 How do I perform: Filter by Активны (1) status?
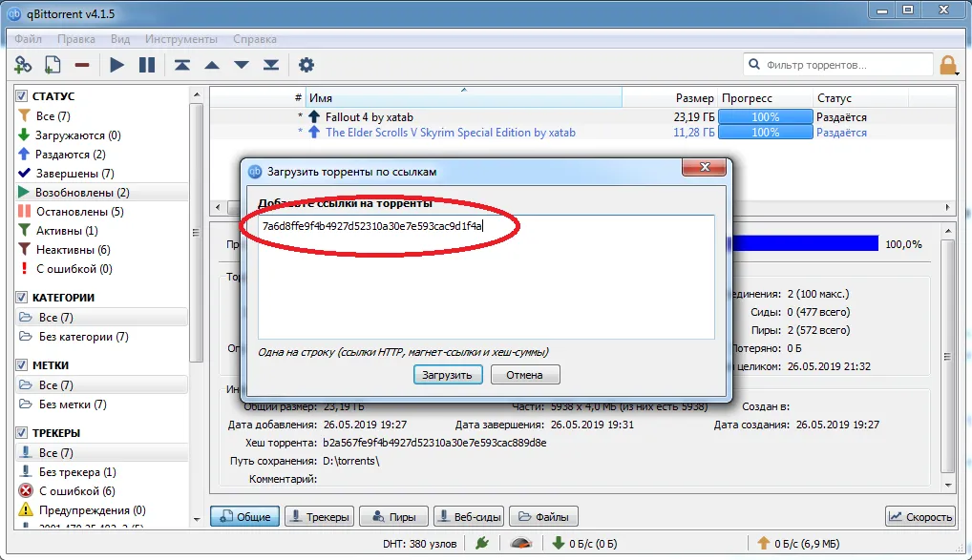67,231
